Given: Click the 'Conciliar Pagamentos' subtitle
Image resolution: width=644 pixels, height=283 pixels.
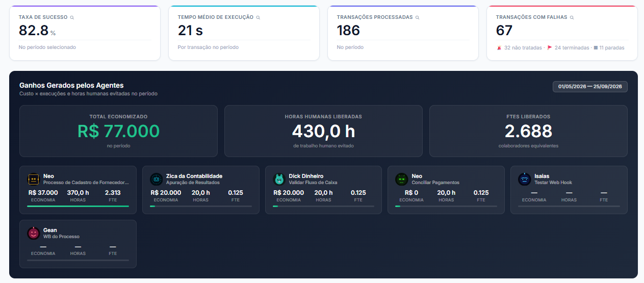Looking at the screenshot, I should 435,183.
